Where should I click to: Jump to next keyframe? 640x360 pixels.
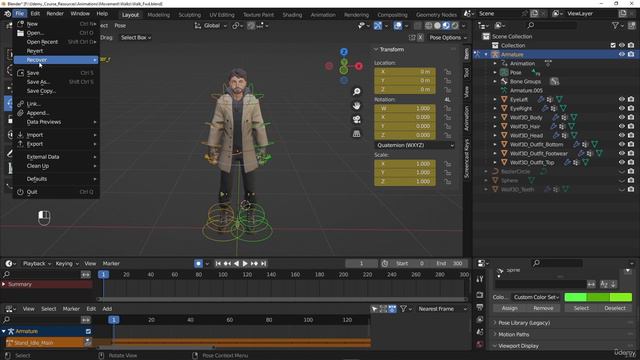click(x=254, y=264)
